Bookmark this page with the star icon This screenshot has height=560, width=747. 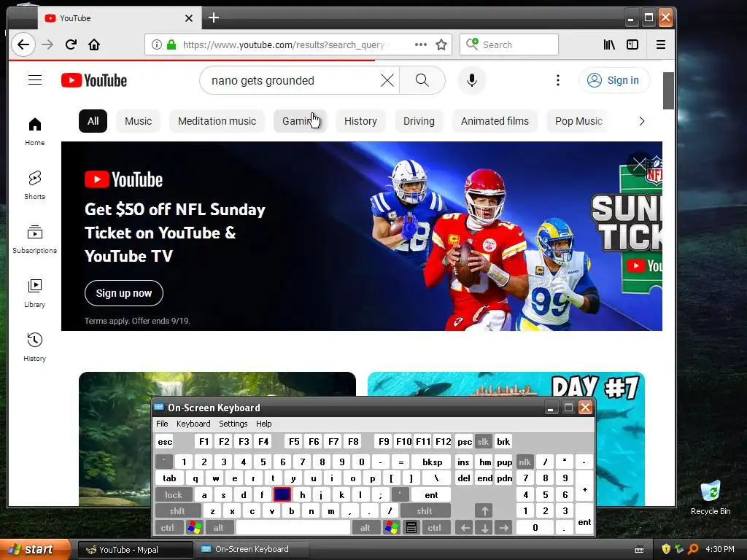point(441,44)
